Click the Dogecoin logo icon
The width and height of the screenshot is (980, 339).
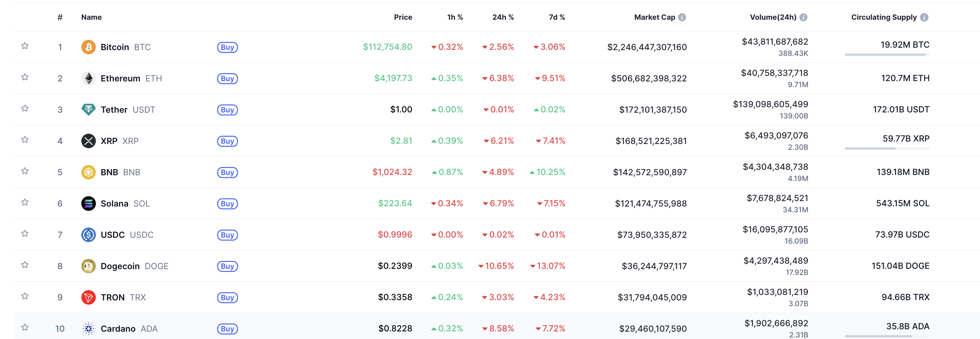click(88, 266)
